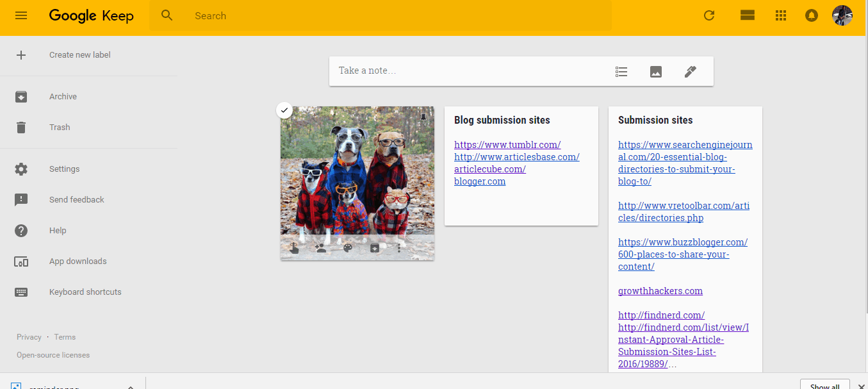Open Google notifications bell

811,15
